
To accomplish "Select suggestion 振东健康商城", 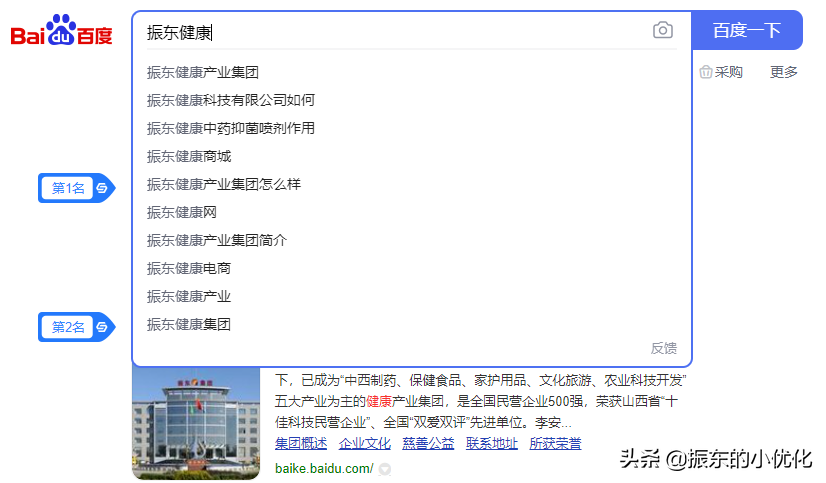I will (x=189, y=156).
